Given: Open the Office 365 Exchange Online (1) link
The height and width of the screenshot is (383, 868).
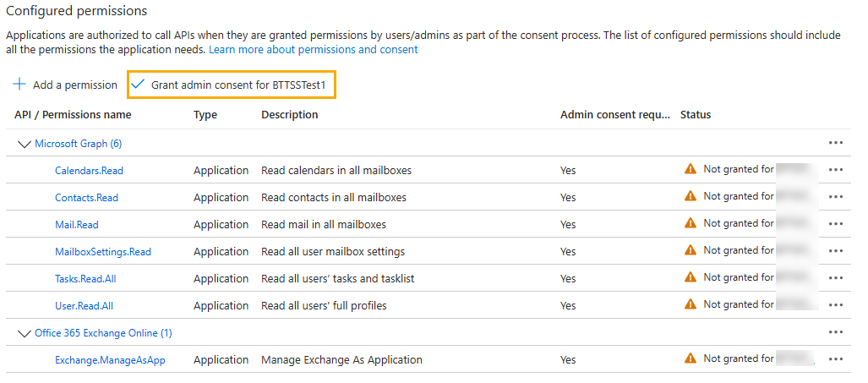Looking at the screenshot, I should pyautogui.click(x=103, y=333).
